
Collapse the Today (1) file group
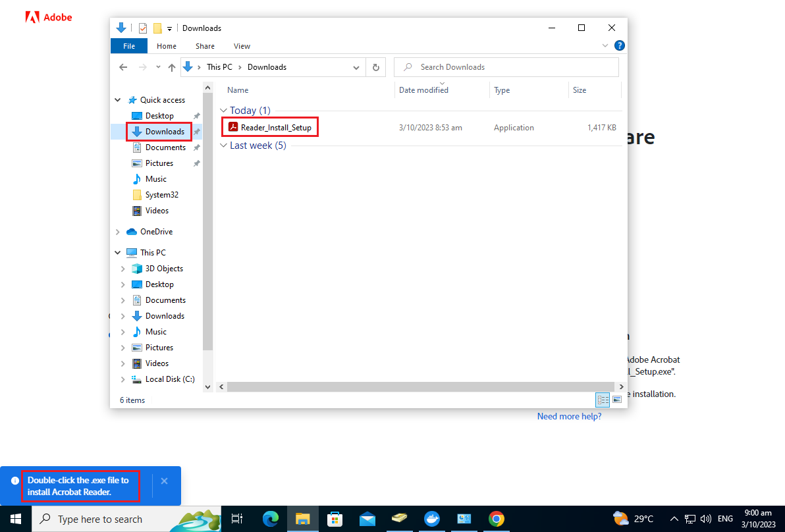pos(224,110)
